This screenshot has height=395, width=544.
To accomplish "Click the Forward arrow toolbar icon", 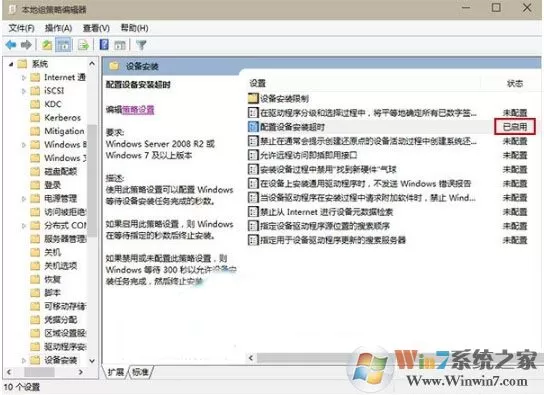I will pos(26,45).
